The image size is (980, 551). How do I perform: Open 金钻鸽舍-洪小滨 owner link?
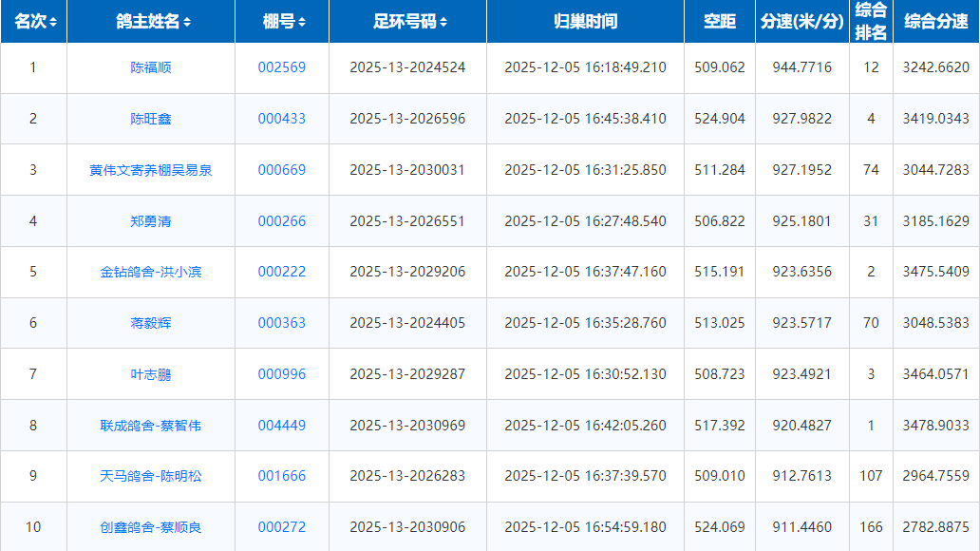pos(151,272)
